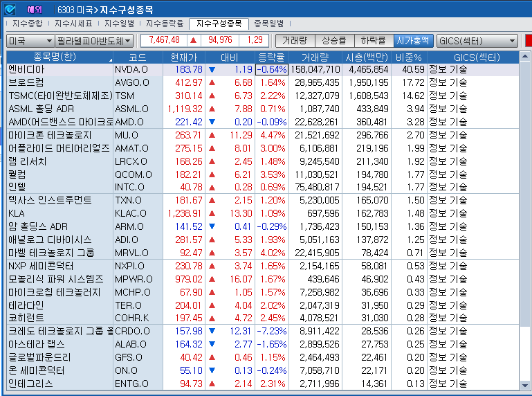Select the 온 세미콘덕터 row
The image size is (532, 396).
tap(263, 370)
